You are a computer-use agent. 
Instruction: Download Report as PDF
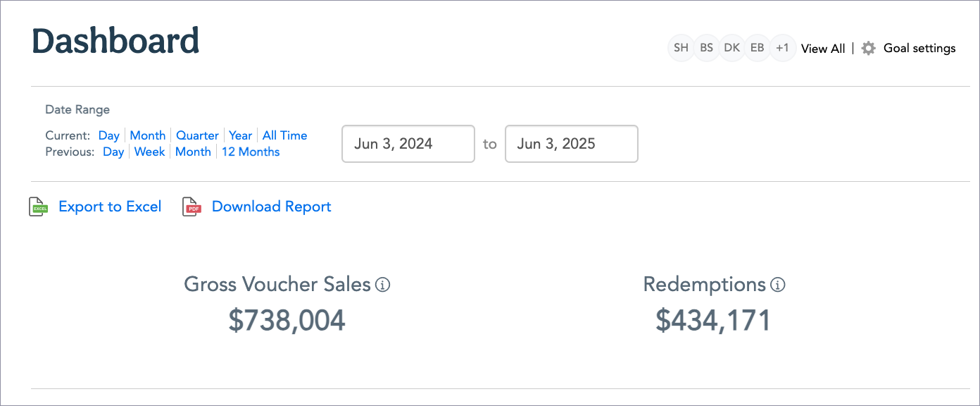pos(271,207)
